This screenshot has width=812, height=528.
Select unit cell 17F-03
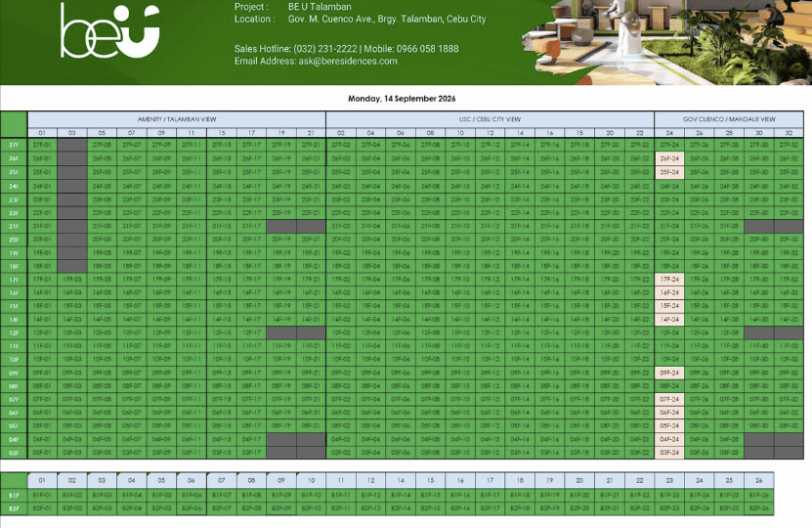[x=72, y=280]
